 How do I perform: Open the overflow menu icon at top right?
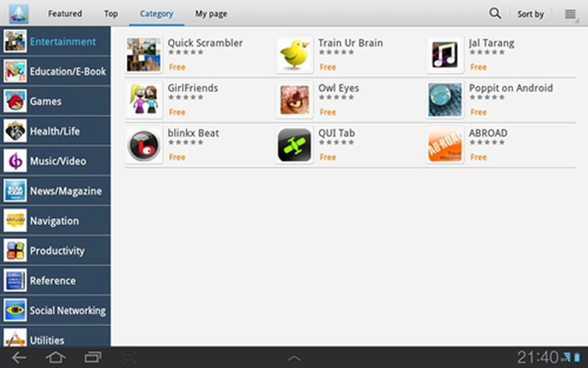point(570,14)
